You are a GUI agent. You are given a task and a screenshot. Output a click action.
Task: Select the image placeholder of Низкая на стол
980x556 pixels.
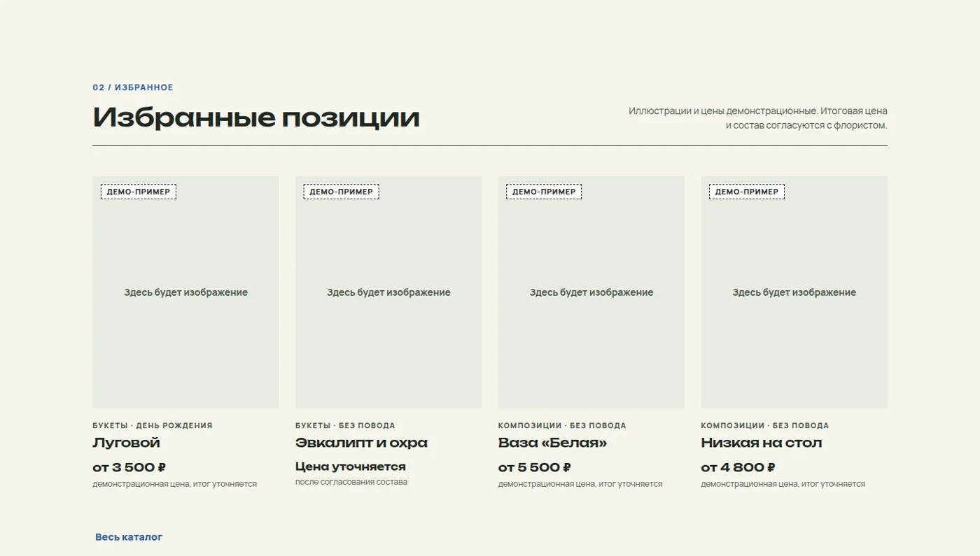794,292
